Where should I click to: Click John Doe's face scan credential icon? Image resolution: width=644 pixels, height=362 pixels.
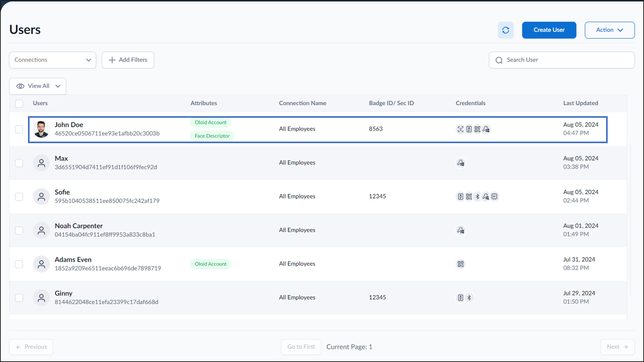coord(461,129)
